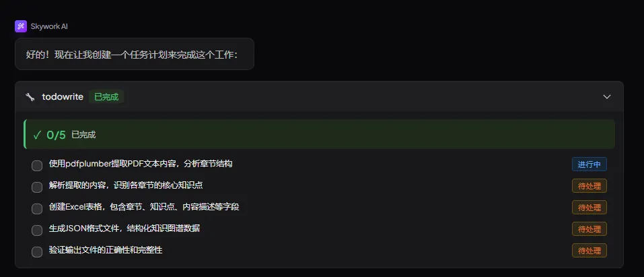
Task: Click the Skywork AI logo icon
Action: (21, 26)
